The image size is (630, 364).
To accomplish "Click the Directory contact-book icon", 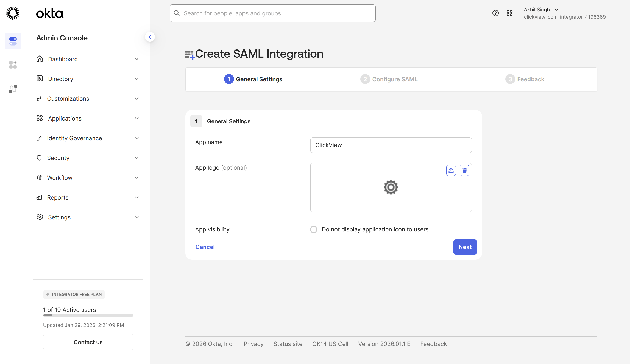I will (40, 79).
